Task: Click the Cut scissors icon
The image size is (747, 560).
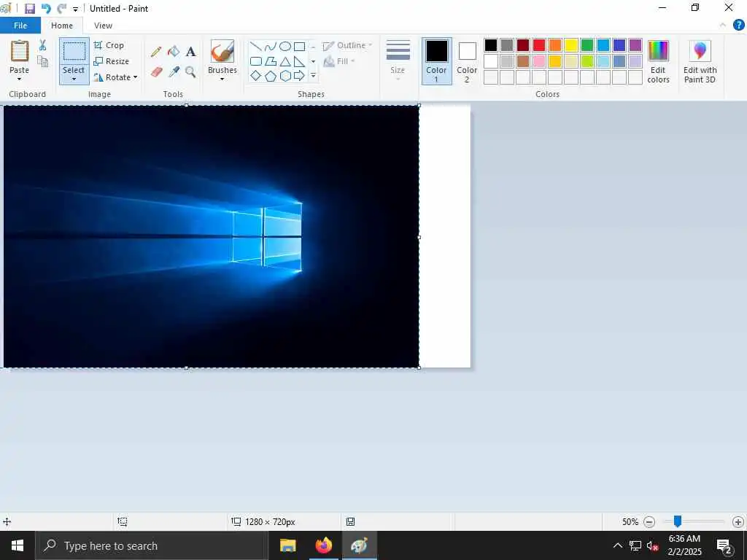Action: click(x=42, y=45)
